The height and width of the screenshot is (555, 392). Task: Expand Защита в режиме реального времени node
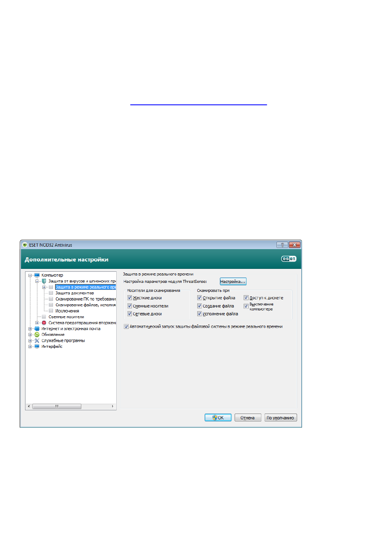pos(44,287)
